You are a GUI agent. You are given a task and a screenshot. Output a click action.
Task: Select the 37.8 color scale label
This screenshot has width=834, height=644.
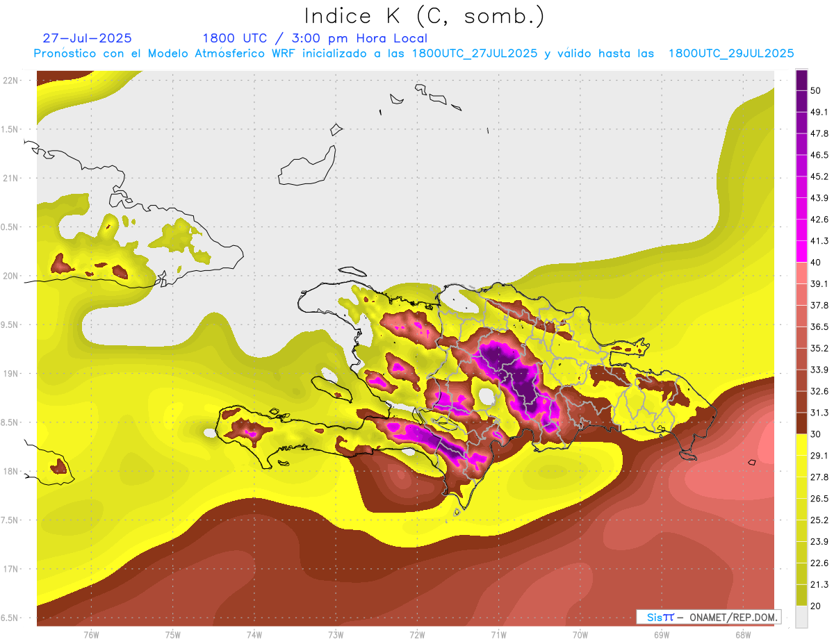coord(819,305)
